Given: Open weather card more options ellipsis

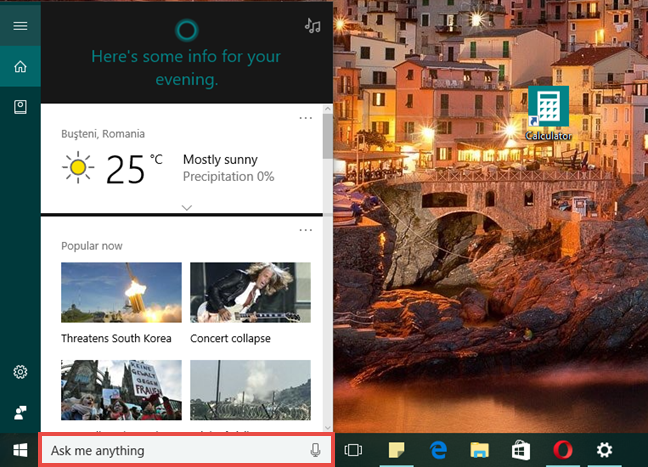Looking at the screenshot, I should [306, 118].
